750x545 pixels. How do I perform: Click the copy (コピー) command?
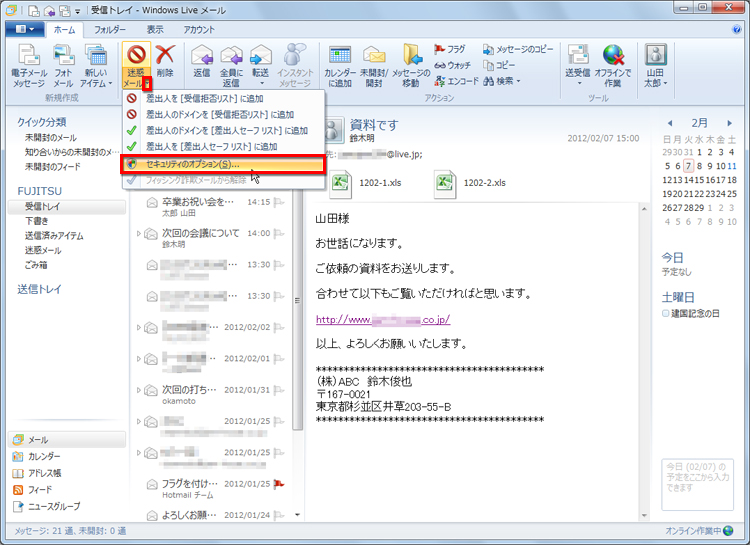pyautogui.click(x=499, y=65)
